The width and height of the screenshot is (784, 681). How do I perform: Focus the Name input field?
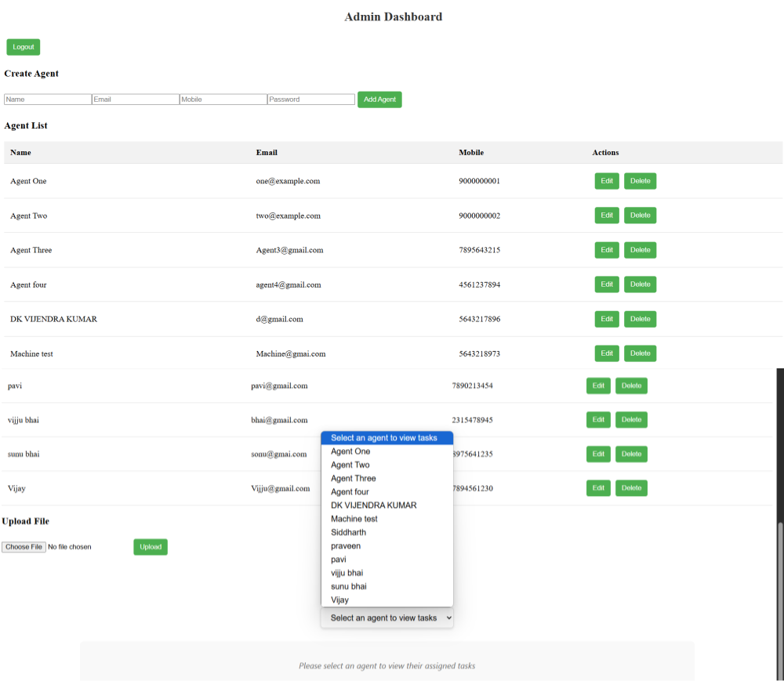tap(48, 100)
